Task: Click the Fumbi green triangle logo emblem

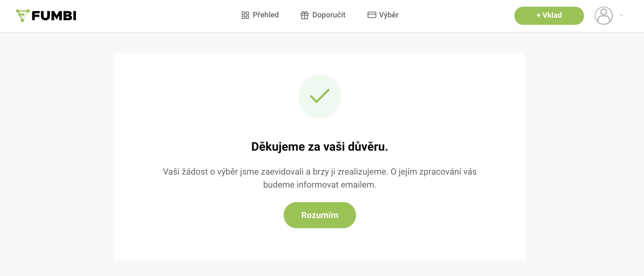Action: point(22,15)
